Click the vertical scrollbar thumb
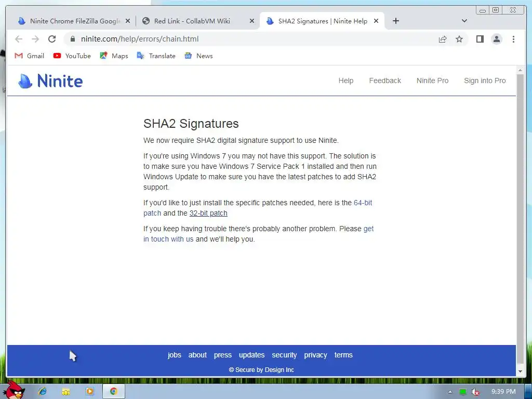 520,219
